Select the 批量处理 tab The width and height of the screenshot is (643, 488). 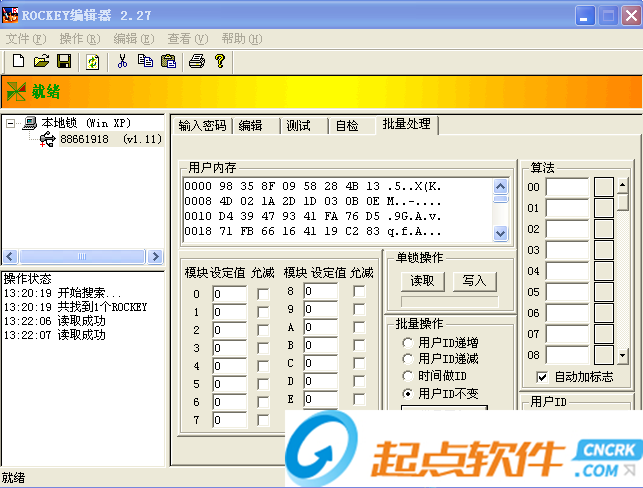[x=406, y=124]
